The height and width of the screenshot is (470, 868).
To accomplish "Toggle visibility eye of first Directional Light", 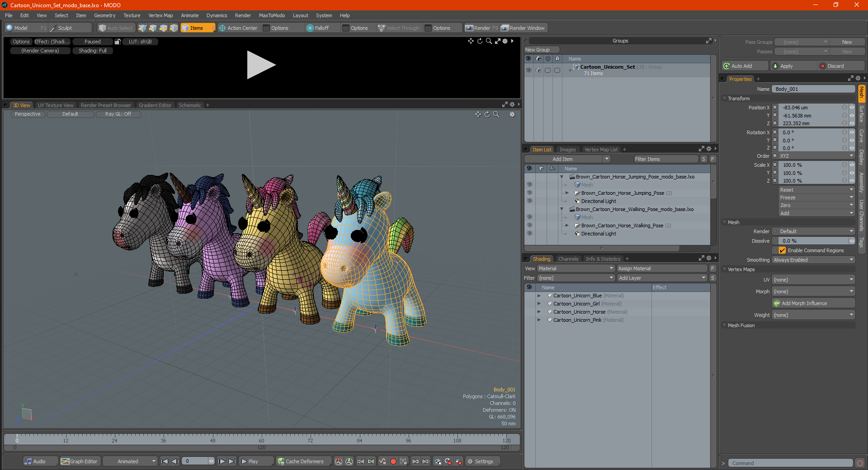I will click(529, 201).
